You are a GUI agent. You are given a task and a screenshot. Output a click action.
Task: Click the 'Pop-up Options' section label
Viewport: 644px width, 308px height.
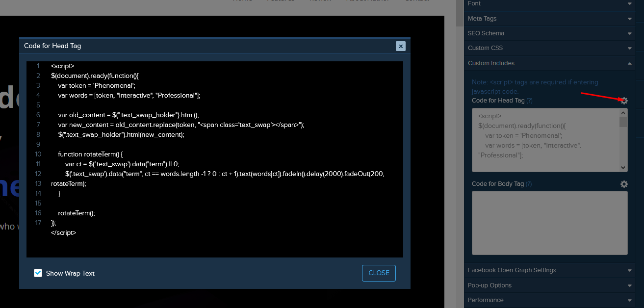[489, 285]
